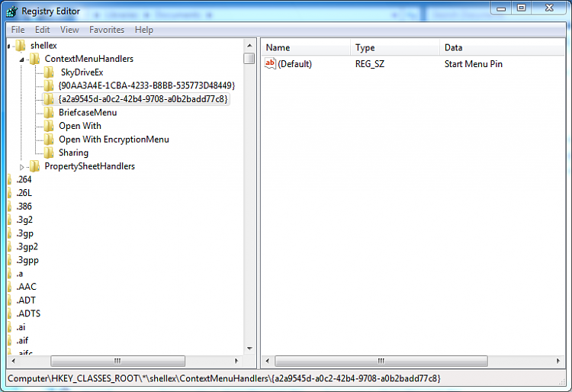Screen dimensions: 572x392
Task: Select the .264 key
Action: click(x=24, y=179)
